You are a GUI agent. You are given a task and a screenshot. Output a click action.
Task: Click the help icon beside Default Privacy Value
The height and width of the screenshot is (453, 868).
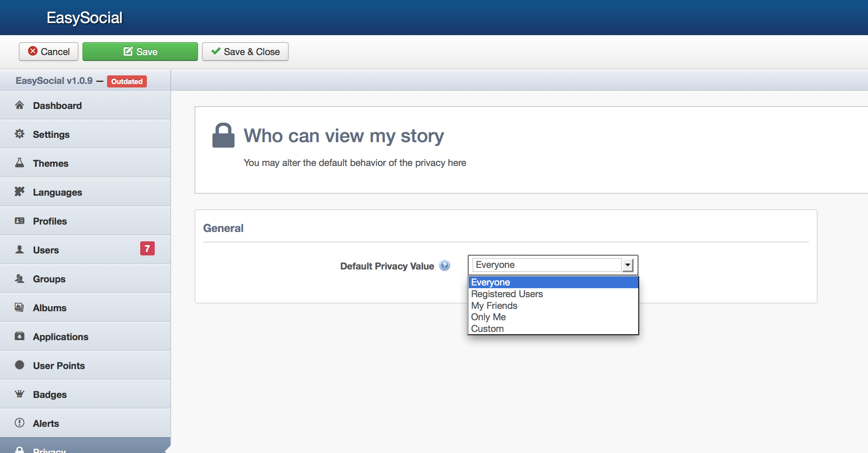[x=445, y=266]
